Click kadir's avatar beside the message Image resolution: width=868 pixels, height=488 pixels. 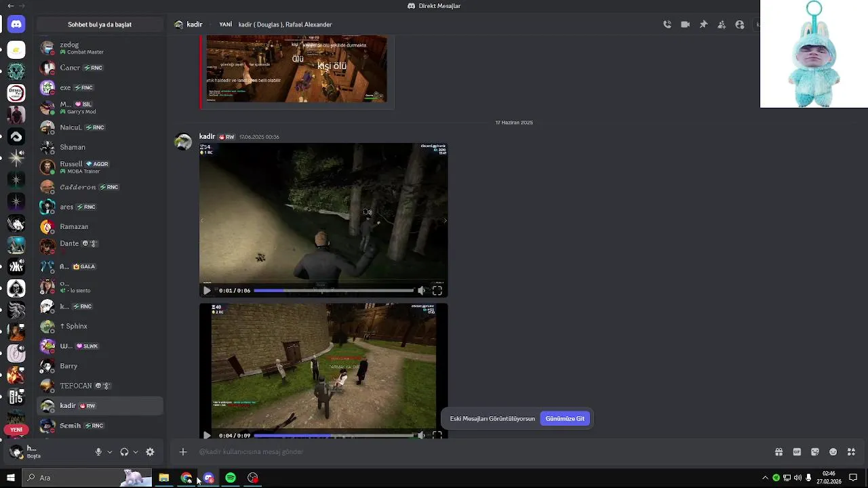tap(183, 142)
